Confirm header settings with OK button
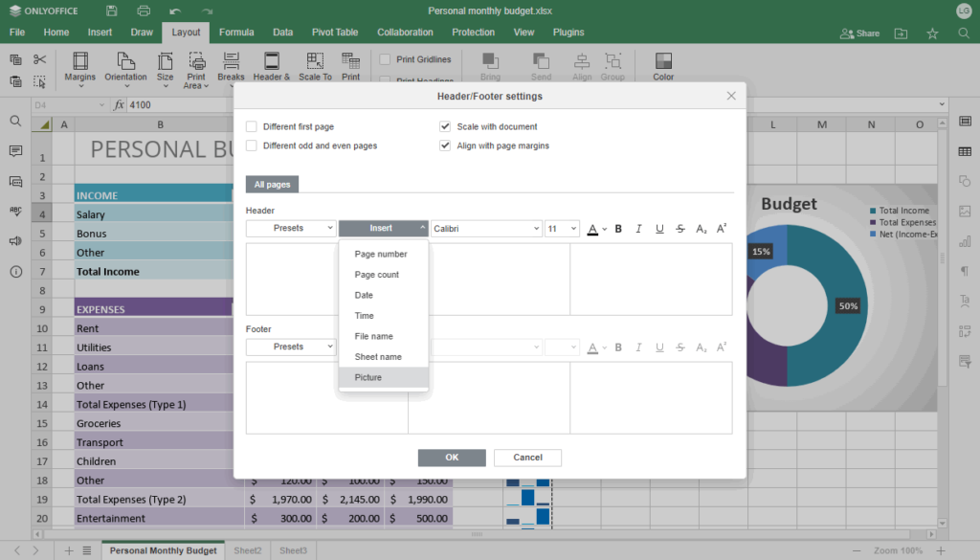The width and height of the screenshot is (980, 560). pos(452,458)
